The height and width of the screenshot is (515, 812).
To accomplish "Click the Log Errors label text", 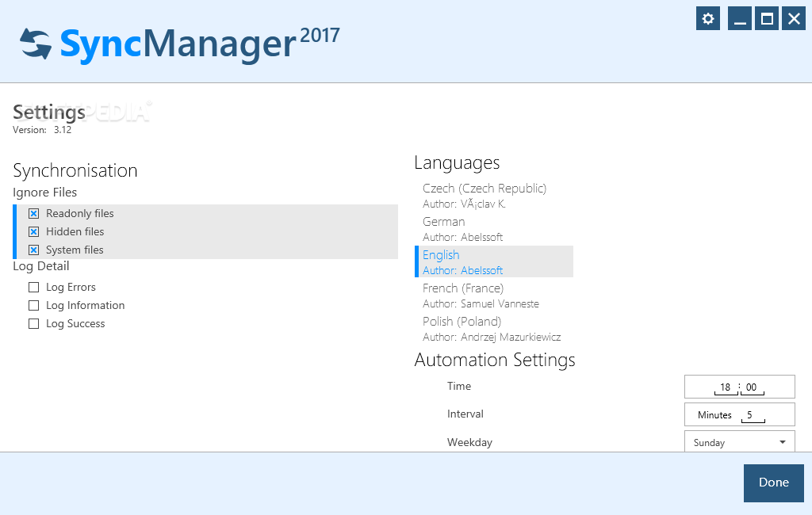I will coord(71,288).
